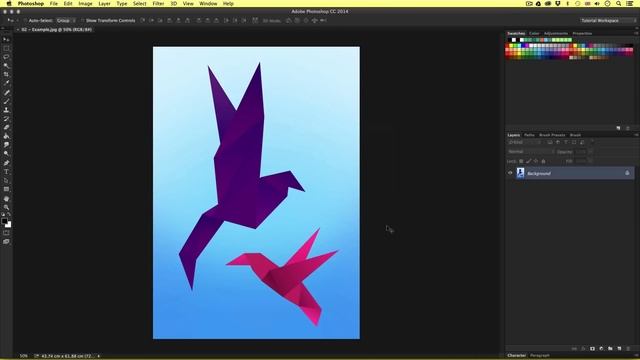Open macOS Notification Center
The image size is (640, 360).
(x=630, y=4)
